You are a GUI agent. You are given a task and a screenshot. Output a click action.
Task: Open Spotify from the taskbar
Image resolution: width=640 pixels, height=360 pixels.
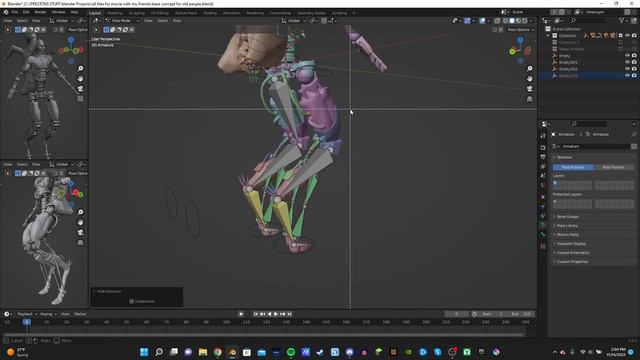pos(291,352)
